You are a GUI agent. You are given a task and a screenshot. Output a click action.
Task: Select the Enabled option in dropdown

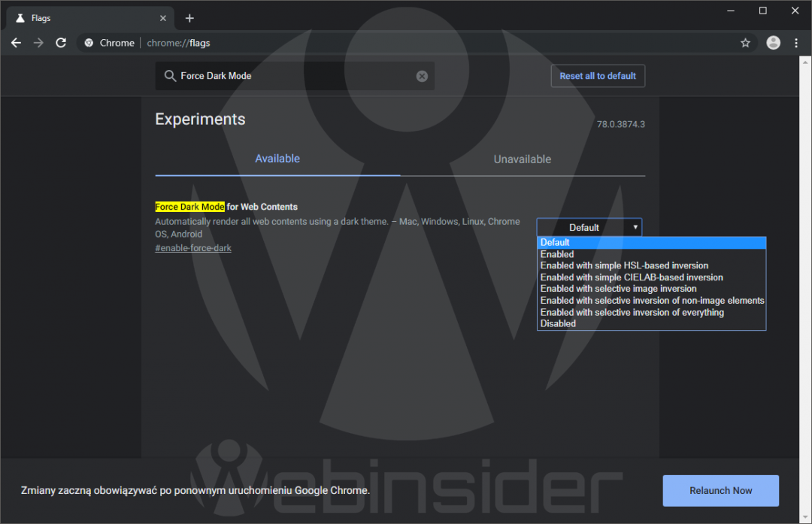click(557, 254)
